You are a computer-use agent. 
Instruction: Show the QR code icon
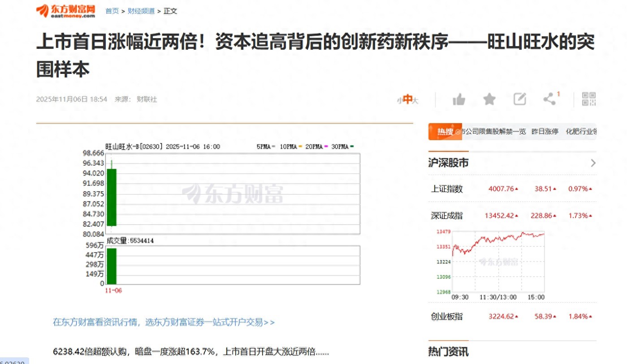pyautogui.click(x=589, y=99)
